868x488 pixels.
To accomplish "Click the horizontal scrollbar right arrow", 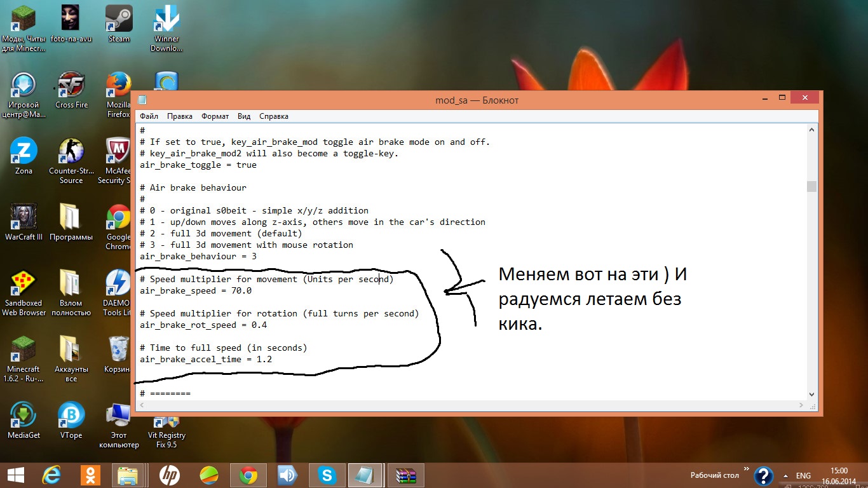I will 802,405.
